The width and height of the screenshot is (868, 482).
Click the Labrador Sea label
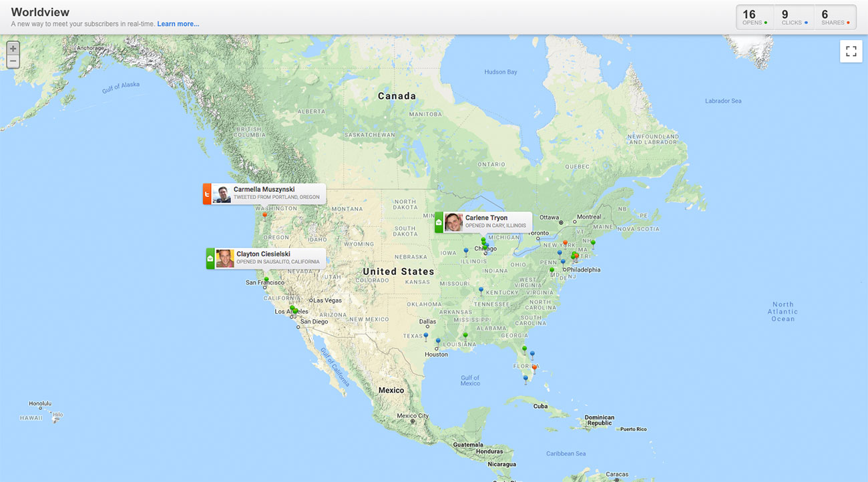coord(723,101)
